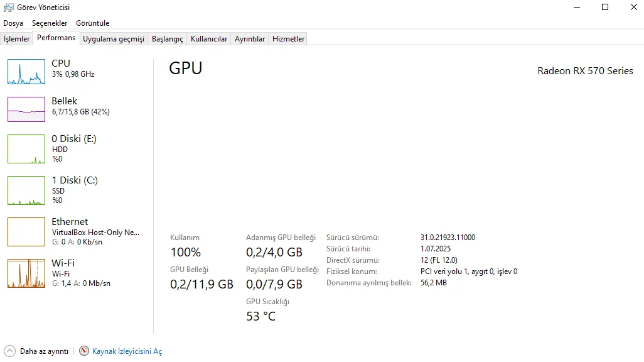The height and width of the screenshot is (362, 644).
Task: Click the Daha az ayrıntı button text
Action: coord(44,351)
